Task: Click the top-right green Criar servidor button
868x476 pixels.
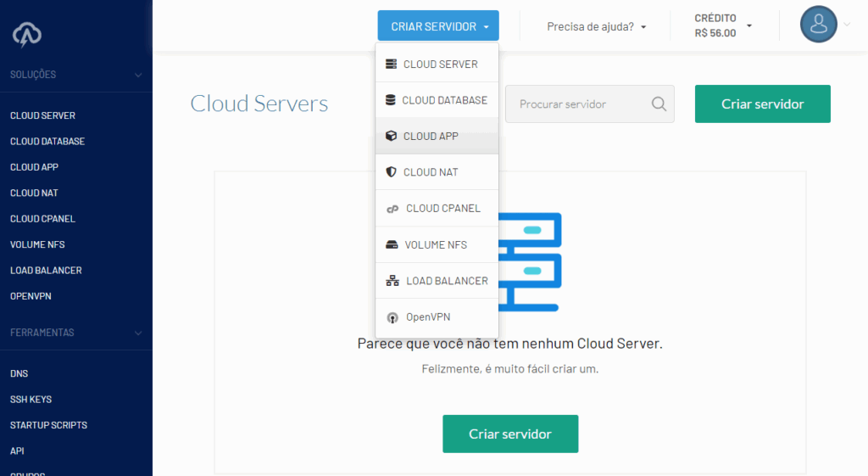Action: [x=762, y=104]
